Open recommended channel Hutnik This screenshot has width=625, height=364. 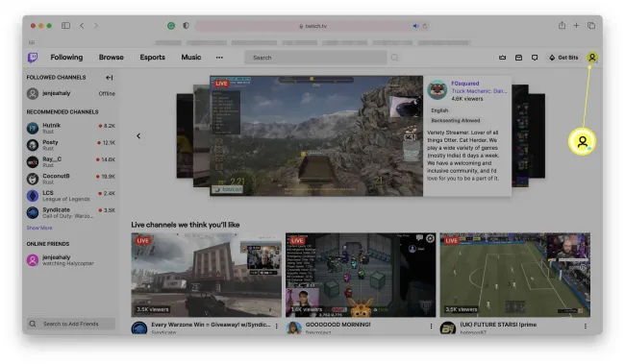pos(70,128)
